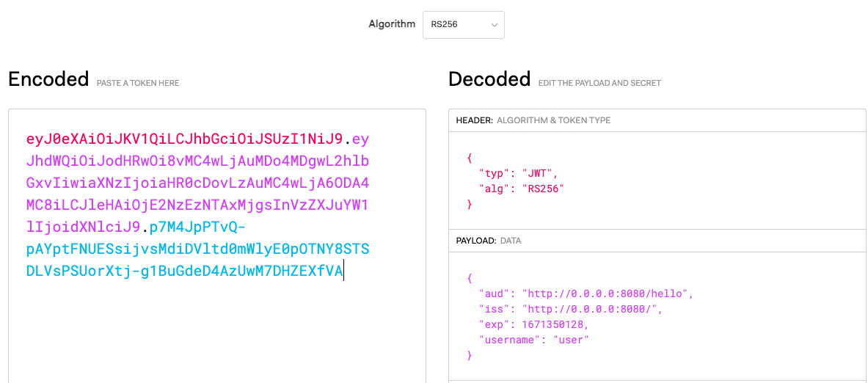Click the PAYLOAD: DATA label
This screenshot has width=868, height=383.
point(488,241)
